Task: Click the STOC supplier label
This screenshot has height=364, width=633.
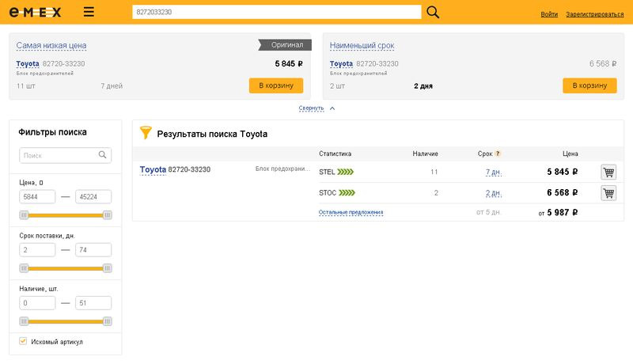Action: click(x=328, y=193)
